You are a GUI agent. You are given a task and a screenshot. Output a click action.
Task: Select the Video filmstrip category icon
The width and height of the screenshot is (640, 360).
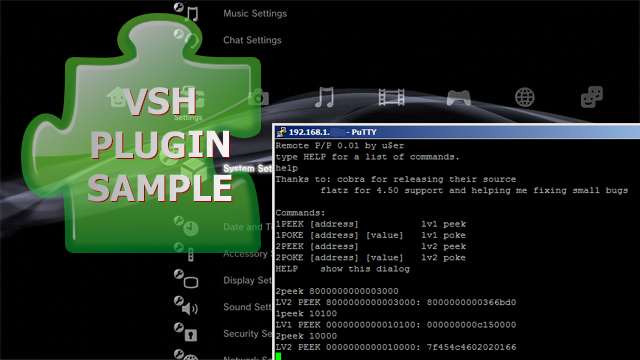(391, 98)
